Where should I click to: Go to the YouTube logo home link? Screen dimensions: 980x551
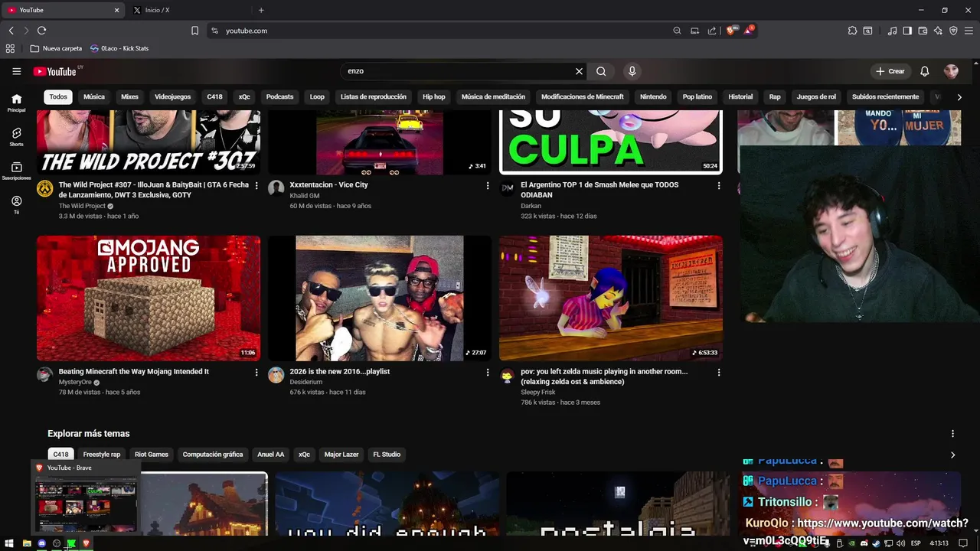tap(57, 71)
